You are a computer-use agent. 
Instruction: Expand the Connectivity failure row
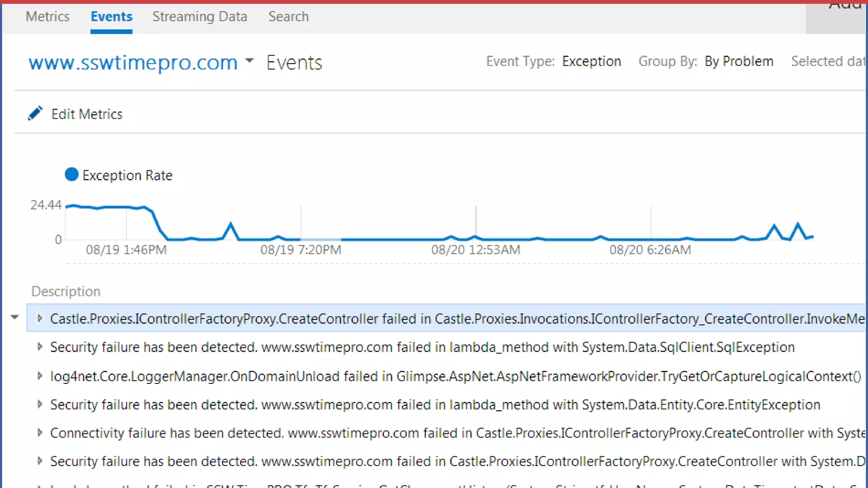40,433
